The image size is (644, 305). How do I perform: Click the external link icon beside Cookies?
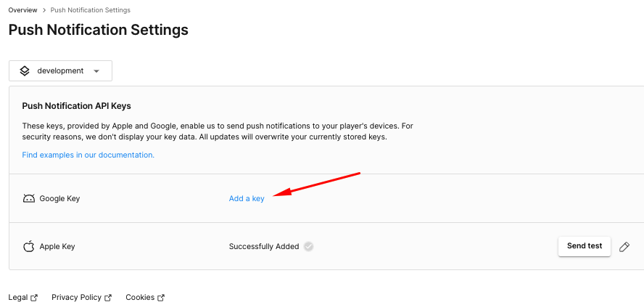(x=161, y=298)
